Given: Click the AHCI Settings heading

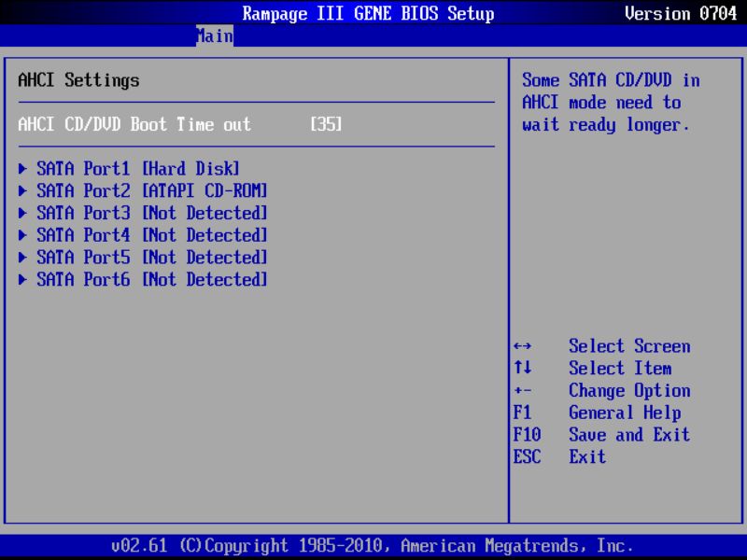Looking at the screenshot, I should click(78, 80).
